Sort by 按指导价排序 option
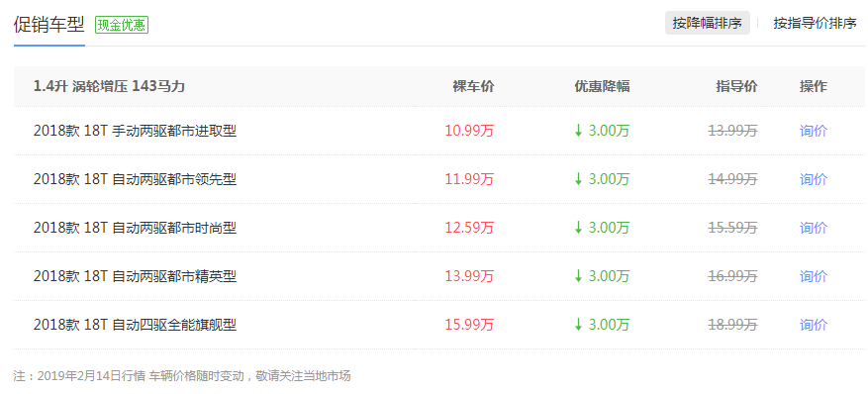Image resolution: width=868 pixels, height=394 pixels. [x=815, y=23]
